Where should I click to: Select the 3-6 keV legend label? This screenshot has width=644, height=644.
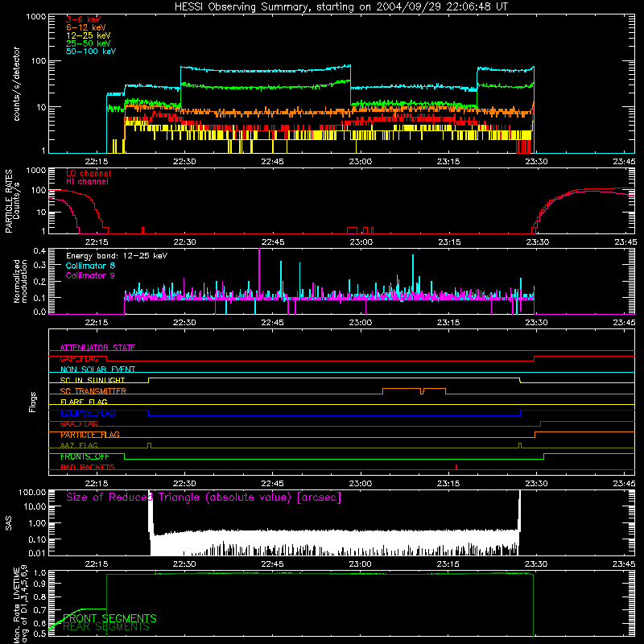(x=84, y=19)
